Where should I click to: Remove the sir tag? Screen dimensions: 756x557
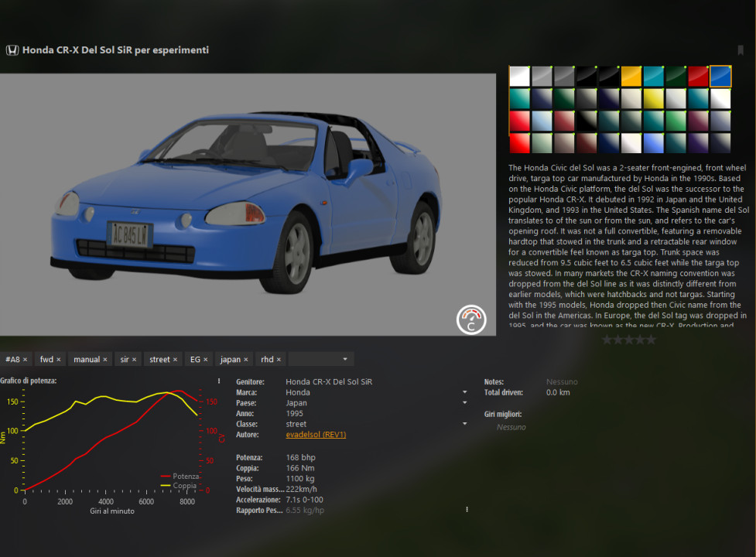[x=134, y=360]
